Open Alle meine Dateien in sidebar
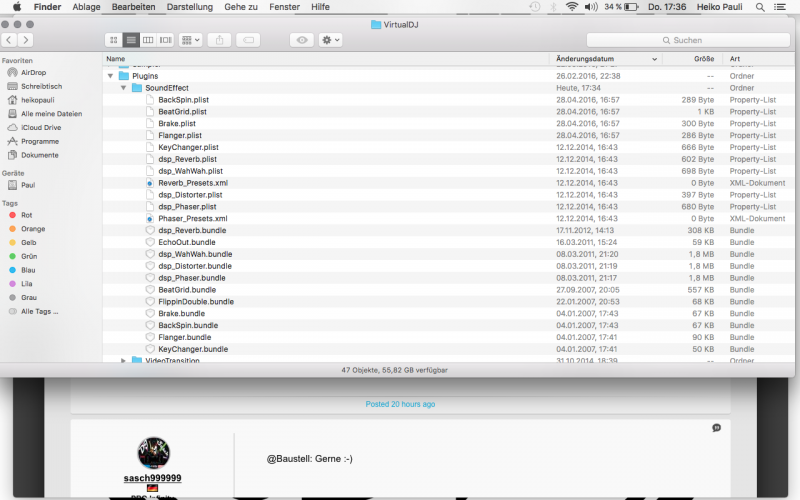The height and width of the screenshot is (500, 800). [51, 114]
